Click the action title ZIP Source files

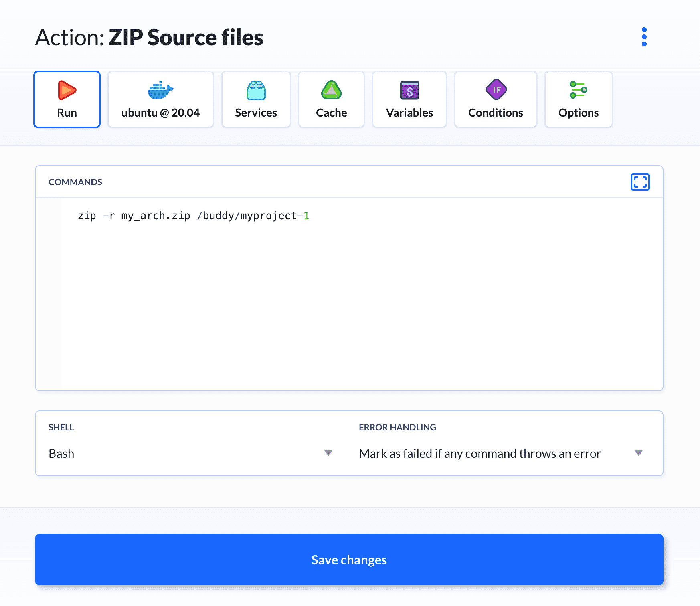click(x=186, y=38)
